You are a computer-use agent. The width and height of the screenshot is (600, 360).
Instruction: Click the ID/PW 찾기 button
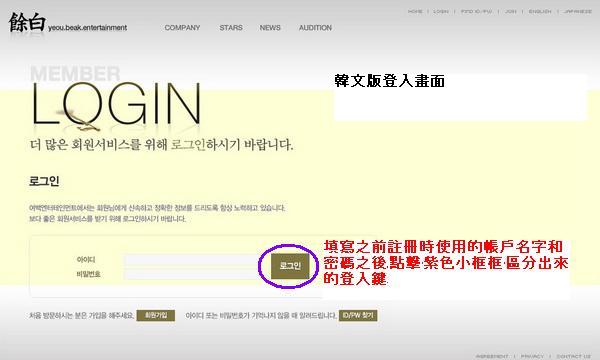point(358,315)
